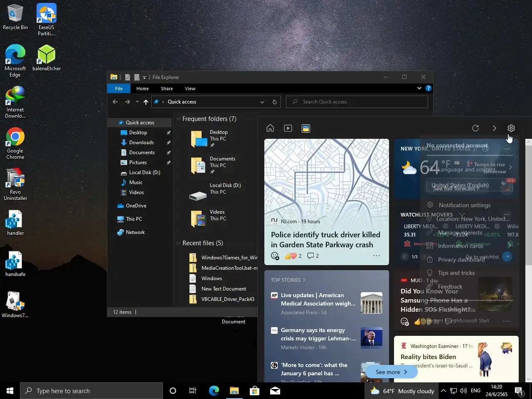Select Tips and tricks in widget menu

[x=456, y=273]
